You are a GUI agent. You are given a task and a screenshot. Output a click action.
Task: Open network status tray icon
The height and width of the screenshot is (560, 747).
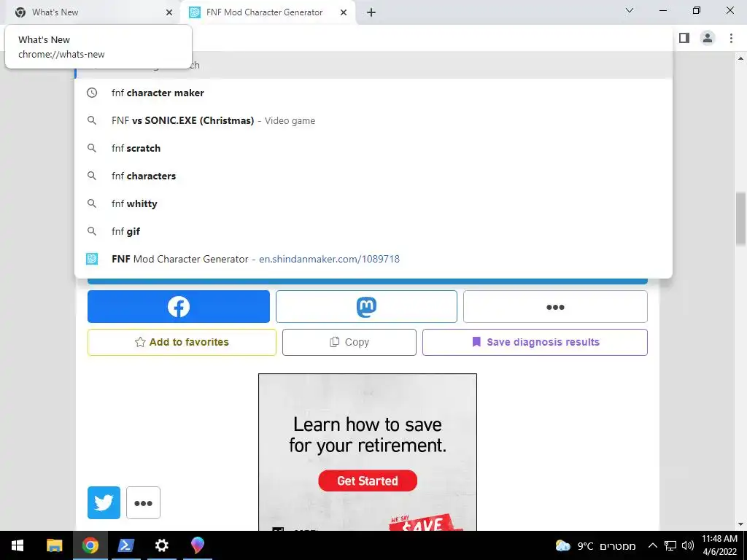click(670, 545)
